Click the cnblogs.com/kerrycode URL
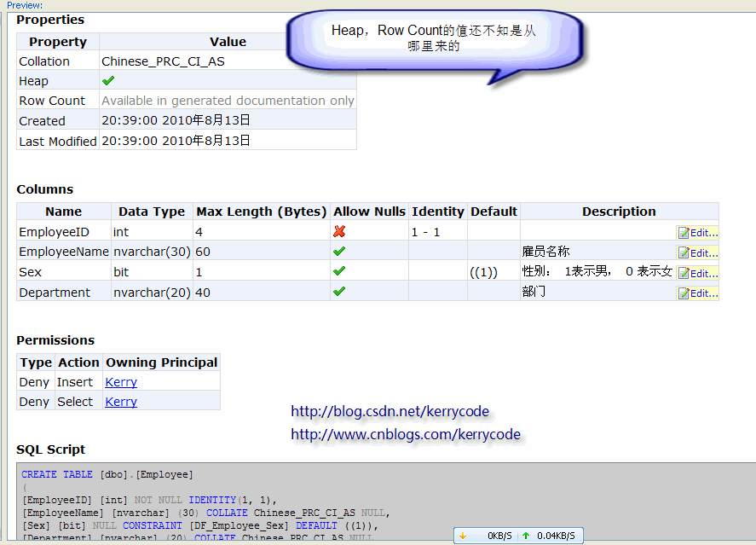Screen dimensions: 756x545 405,434
